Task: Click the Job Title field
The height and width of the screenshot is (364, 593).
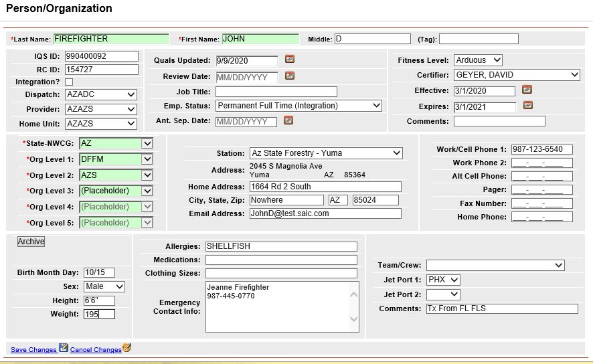Action: pos(276,92)
